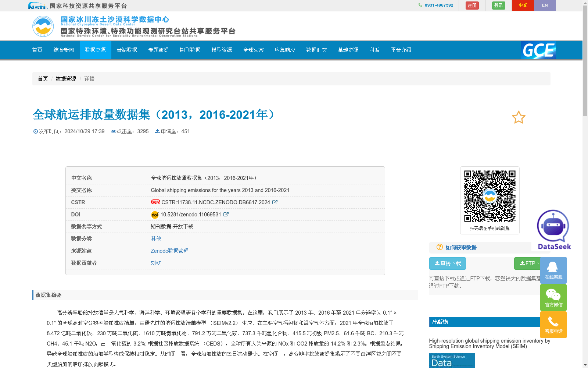This screenshot has height=368, width=588.
Task: Open the 其他 data category link
Action: coord(156,238)
